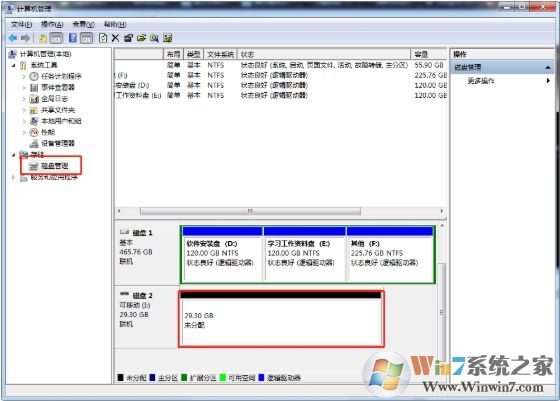The width and height of the screenshot is (560, 401).
Task: Select the 软件安装盘 (D:) partition block
Action: [222, 254]
